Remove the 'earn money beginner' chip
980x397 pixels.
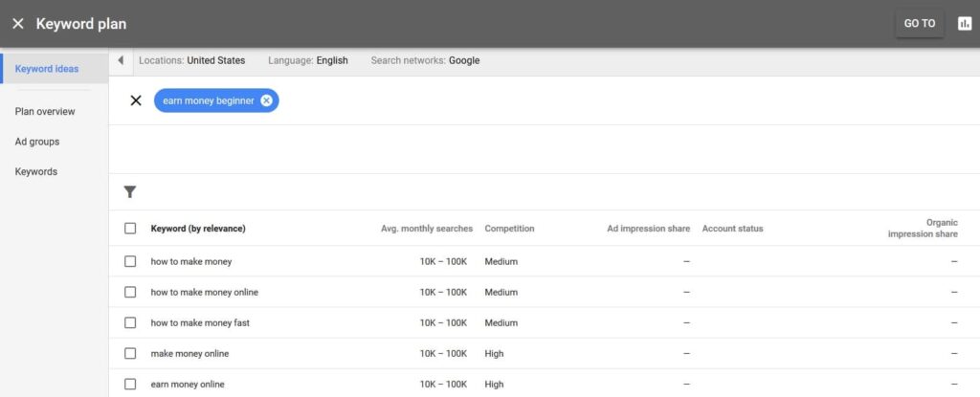pyautogui.click(x=266, y=100)
